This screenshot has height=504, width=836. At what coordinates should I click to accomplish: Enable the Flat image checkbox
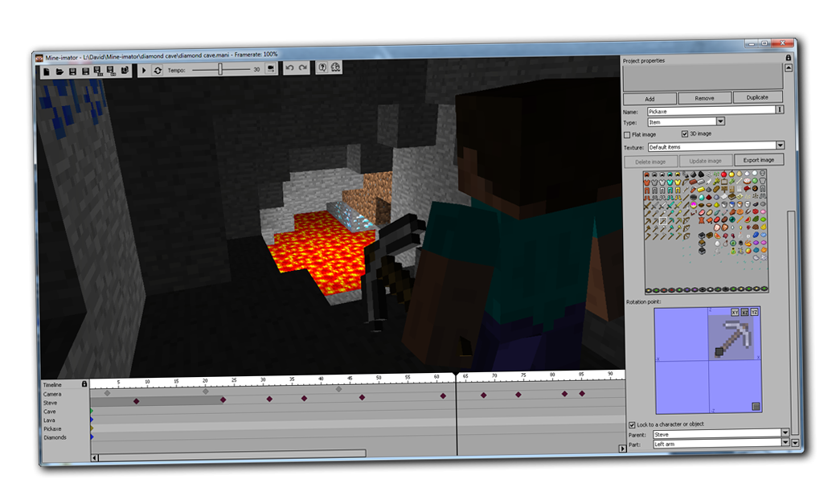[x=627, y=135]
